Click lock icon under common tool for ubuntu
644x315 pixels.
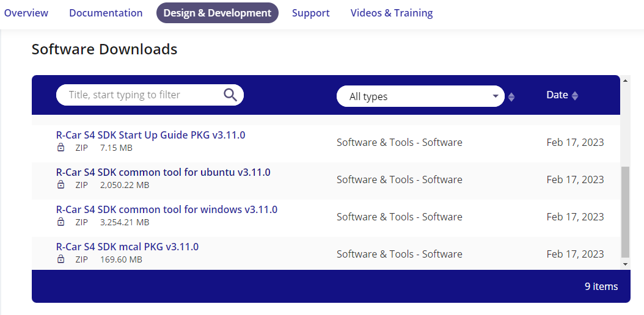pyautogui.click(x=60, y=184)
